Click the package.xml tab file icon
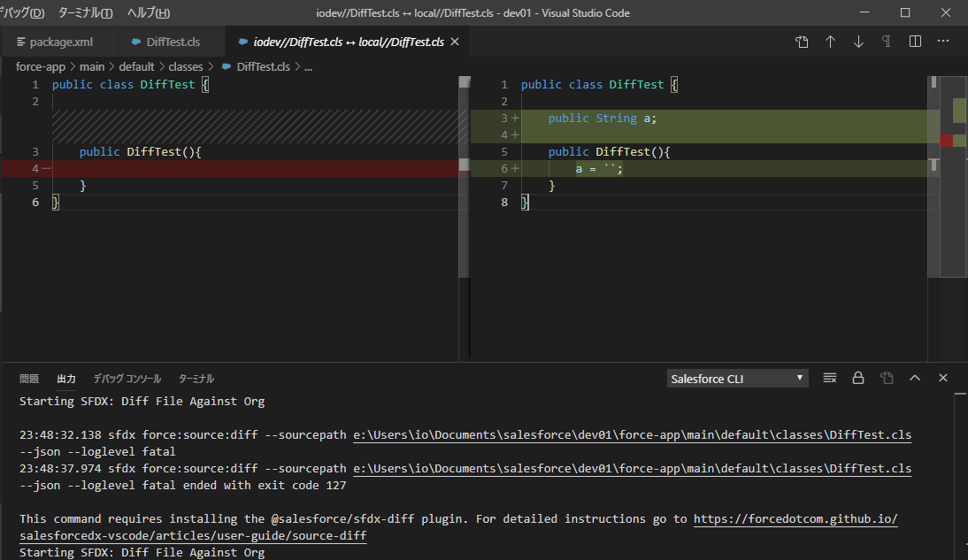Viewport: 968px width, 560px height. click(21, 42)
